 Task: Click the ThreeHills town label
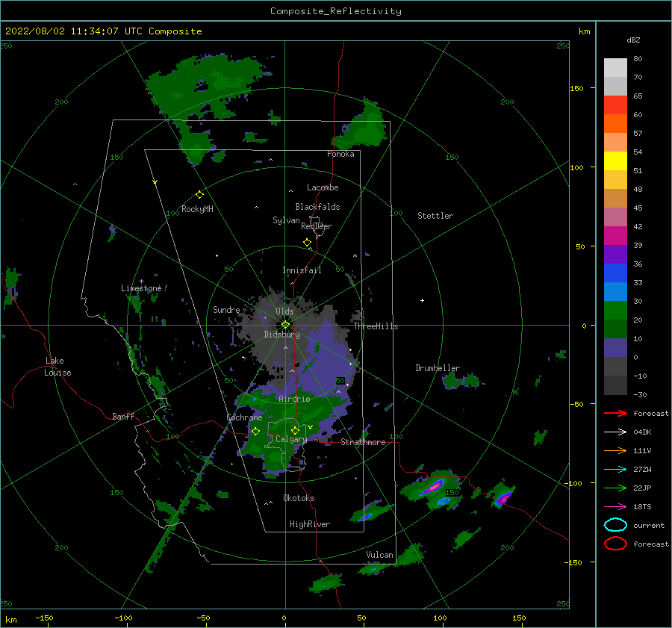pyautogui.click(x=376, y=326)
